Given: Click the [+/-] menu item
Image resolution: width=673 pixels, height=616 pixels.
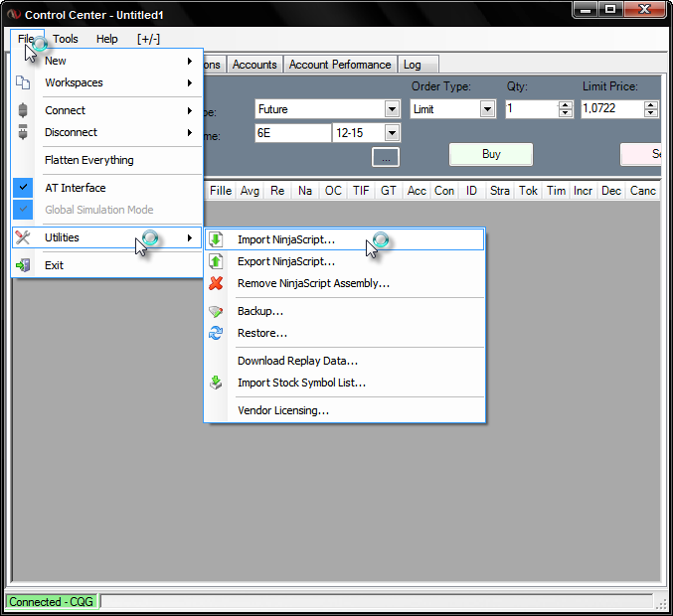Looking at the screenshot, I should pos(148,39).
